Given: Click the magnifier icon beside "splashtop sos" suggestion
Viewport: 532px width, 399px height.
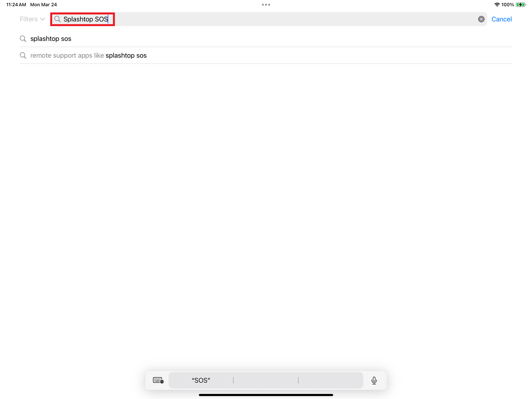Looking at the screenshot, I should tap(23, 39).
